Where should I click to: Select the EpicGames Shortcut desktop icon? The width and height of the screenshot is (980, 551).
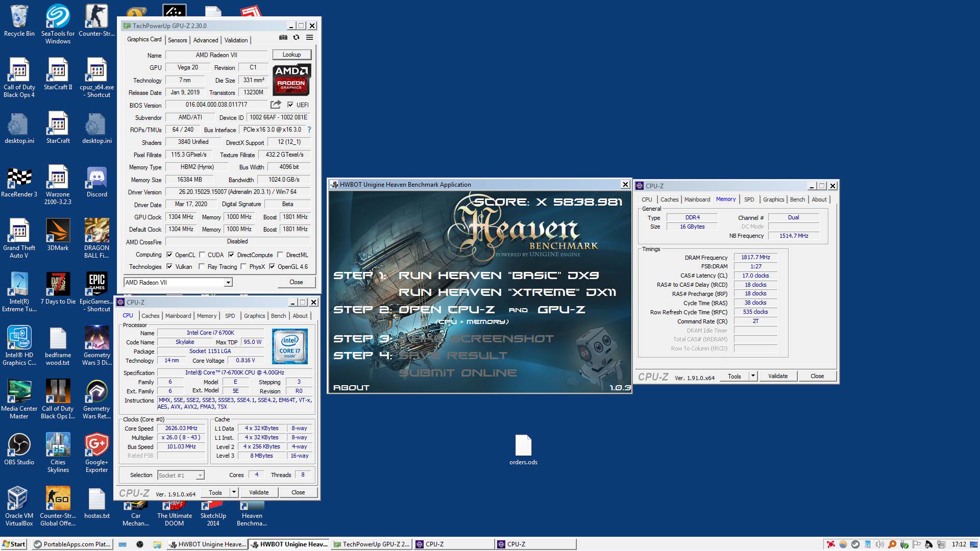click(x=97, y=292)
